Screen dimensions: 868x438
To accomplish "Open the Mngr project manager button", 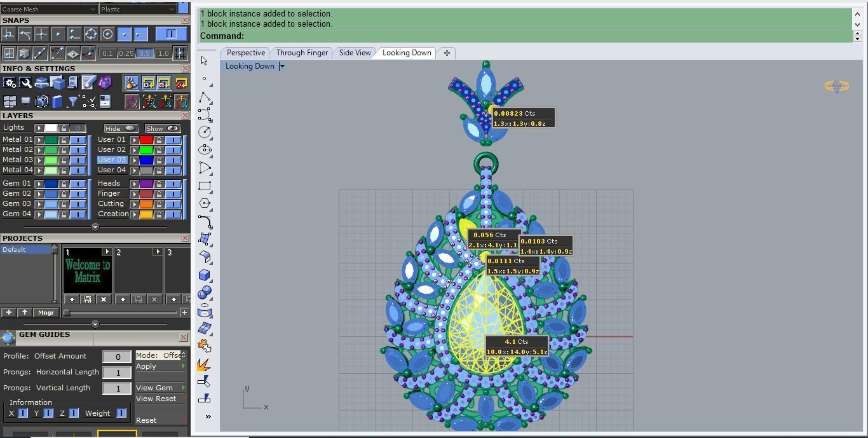I will pos(46,312).
